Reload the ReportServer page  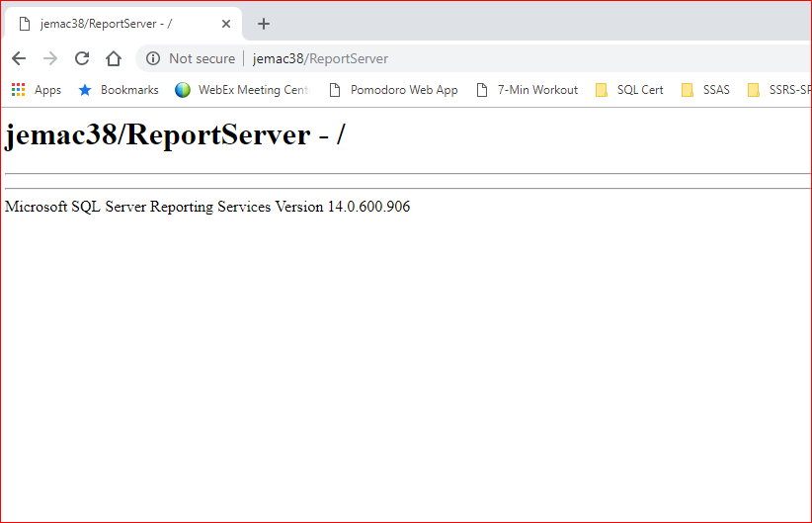[82, 58]
